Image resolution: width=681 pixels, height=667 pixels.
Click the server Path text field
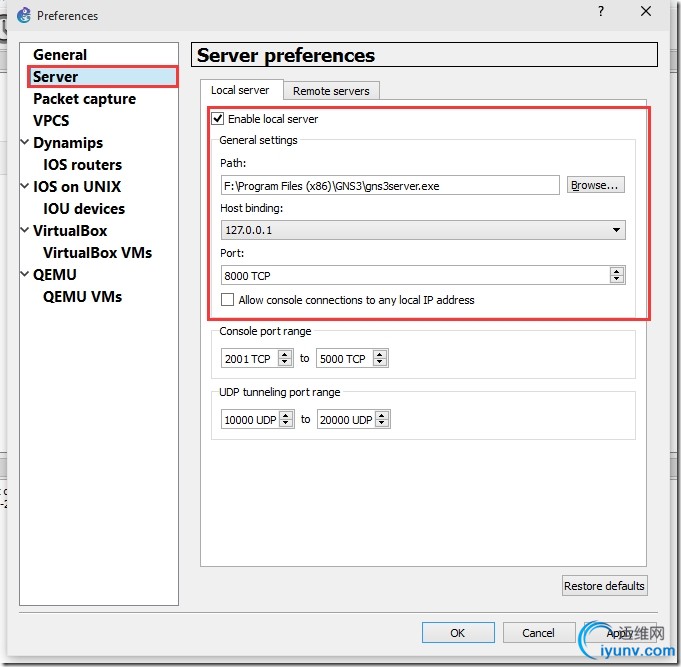pos(390,186)
